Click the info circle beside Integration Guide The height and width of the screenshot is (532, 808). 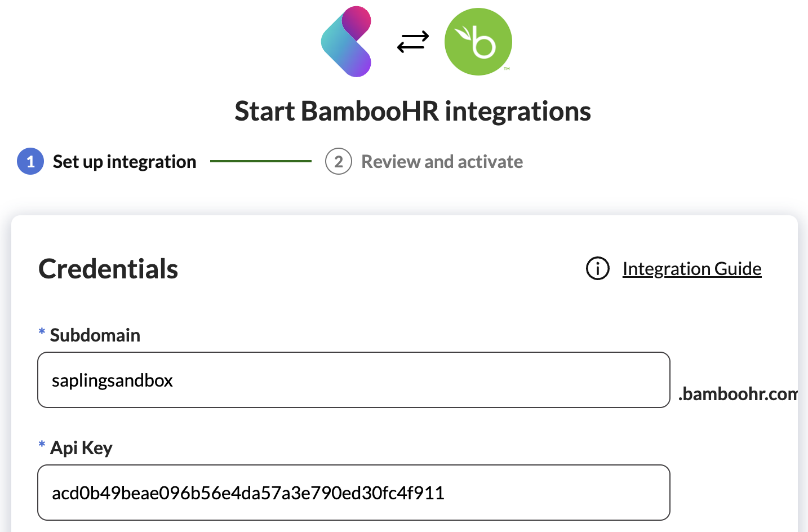click(597, 269)
